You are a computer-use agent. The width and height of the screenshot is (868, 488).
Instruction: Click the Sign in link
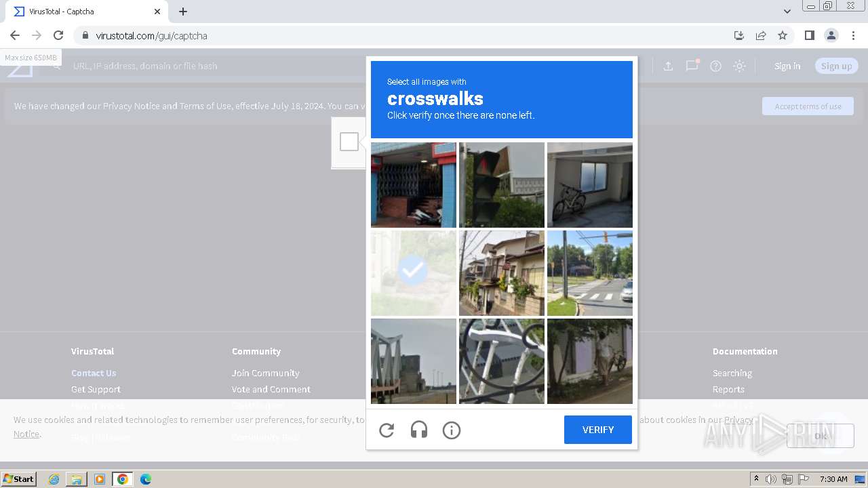click(x=787, y=66)
